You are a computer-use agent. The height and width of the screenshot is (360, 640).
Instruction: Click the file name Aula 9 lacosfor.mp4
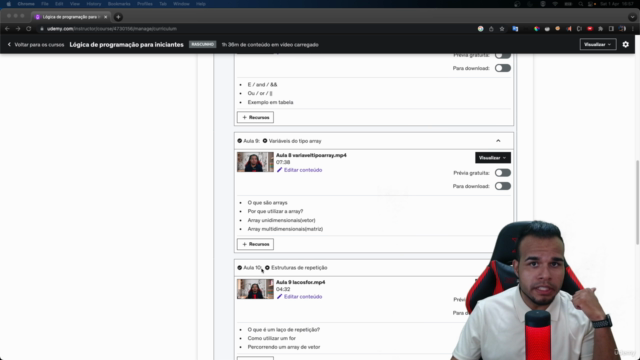pyautogui.click(x=300, y=282)
